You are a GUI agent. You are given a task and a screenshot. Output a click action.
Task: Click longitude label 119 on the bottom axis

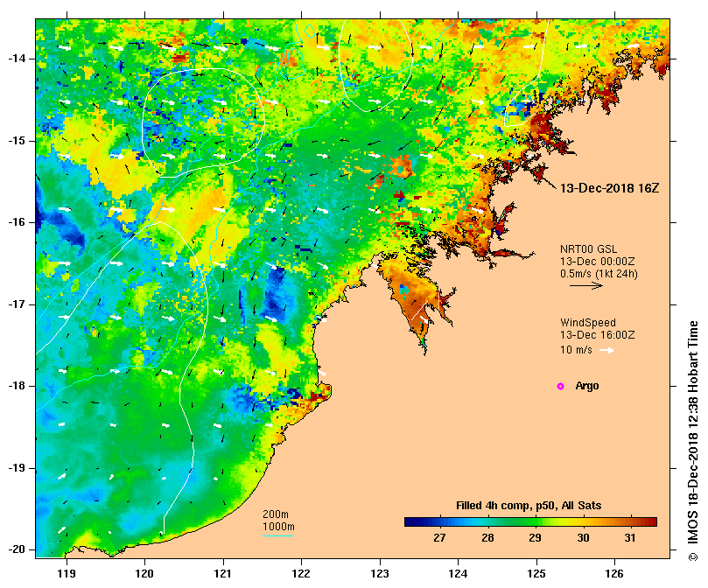click(67, 574)
